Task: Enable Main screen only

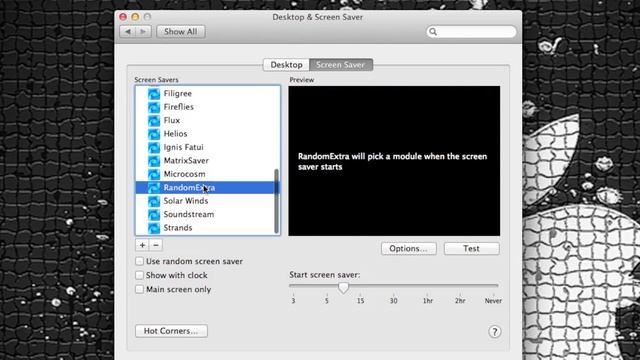Action: (x=139, y=289)
